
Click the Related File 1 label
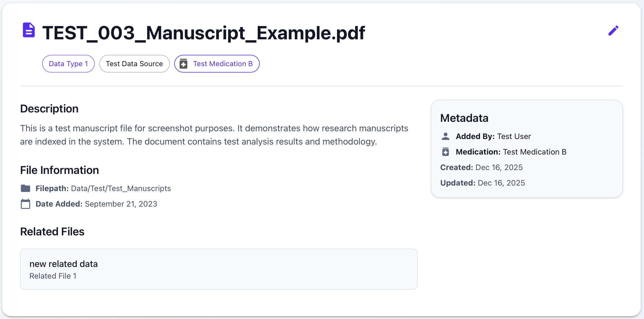53,276
